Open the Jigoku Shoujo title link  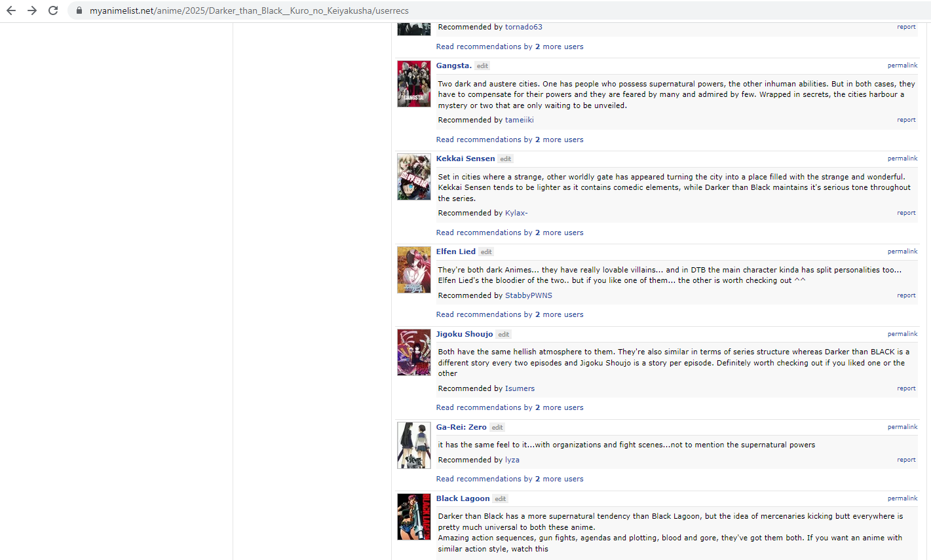465,334
